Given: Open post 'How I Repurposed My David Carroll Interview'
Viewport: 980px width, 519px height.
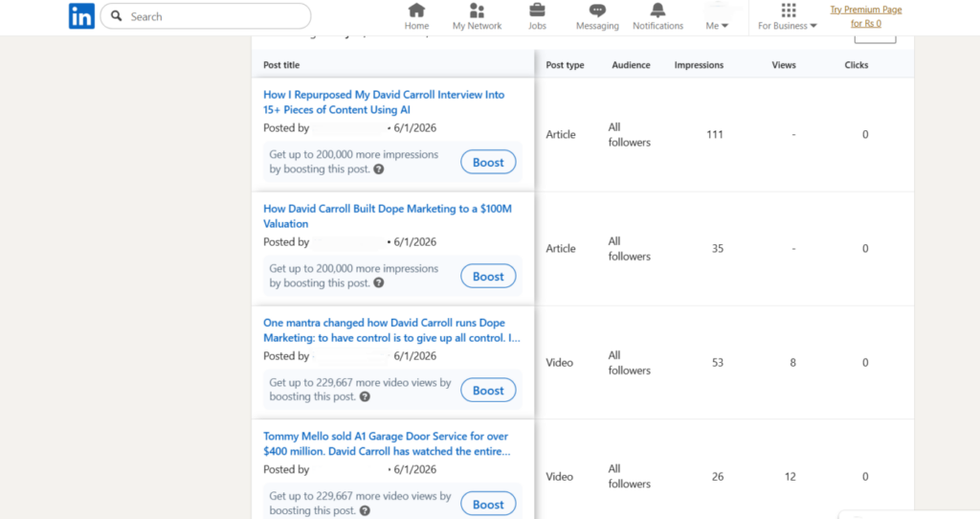Looking at the screenshot, I should tap(384, 102).
